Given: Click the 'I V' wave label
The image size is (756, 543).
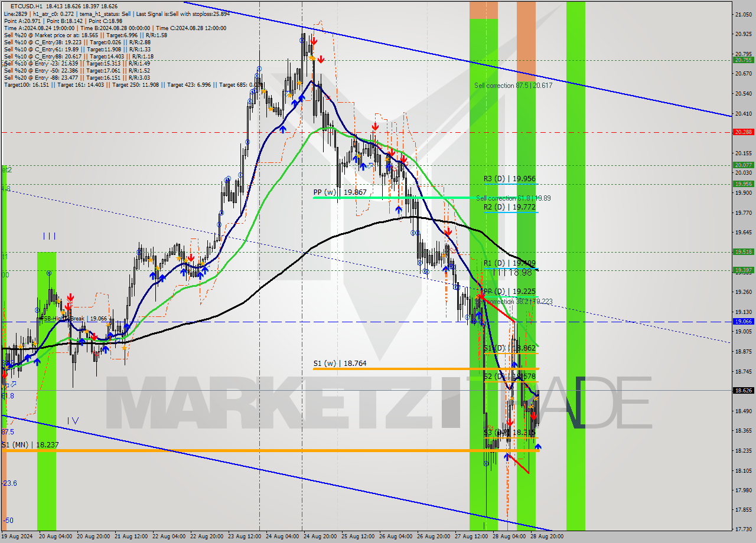Looking at the screenshot, I should [x=72, y=420].
